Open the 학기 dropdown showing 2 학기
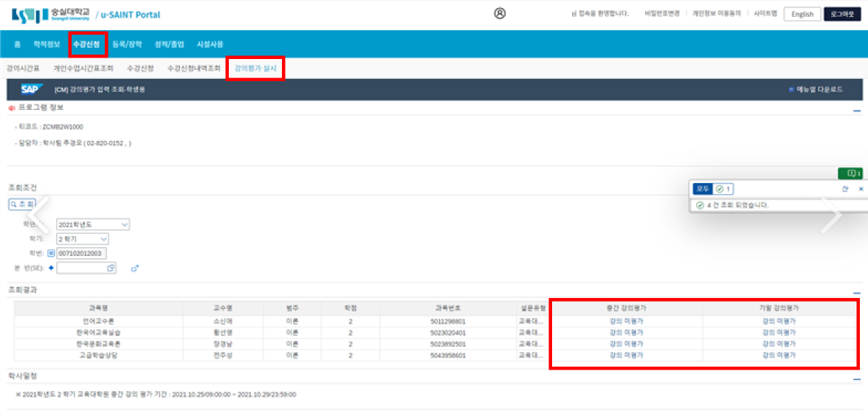 pos(82,239)
